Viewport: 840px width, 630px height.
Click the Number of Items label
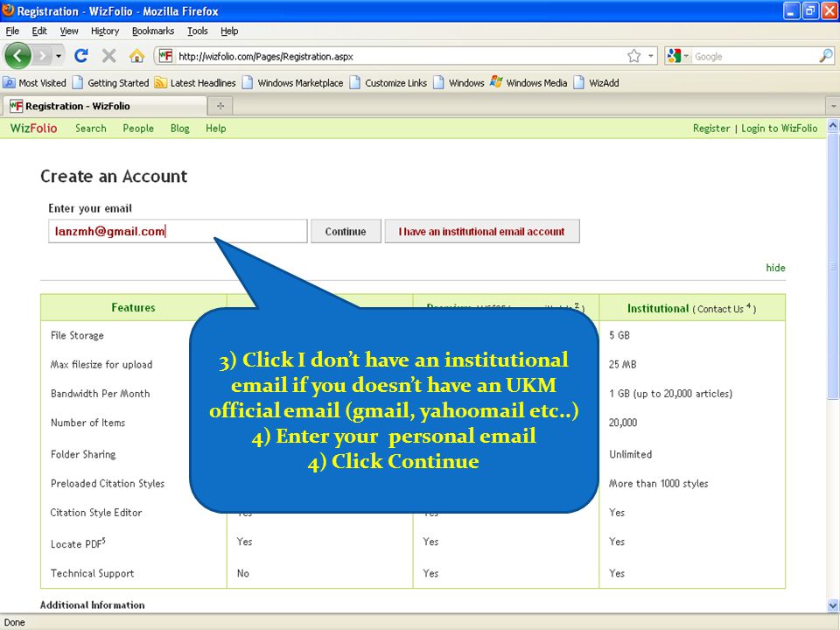[87, 422]
